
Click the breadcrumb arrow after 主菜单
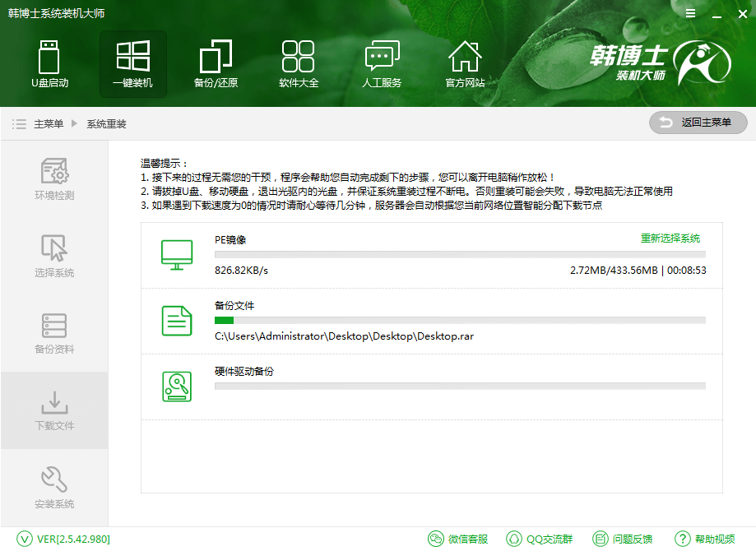pos(74,123)
